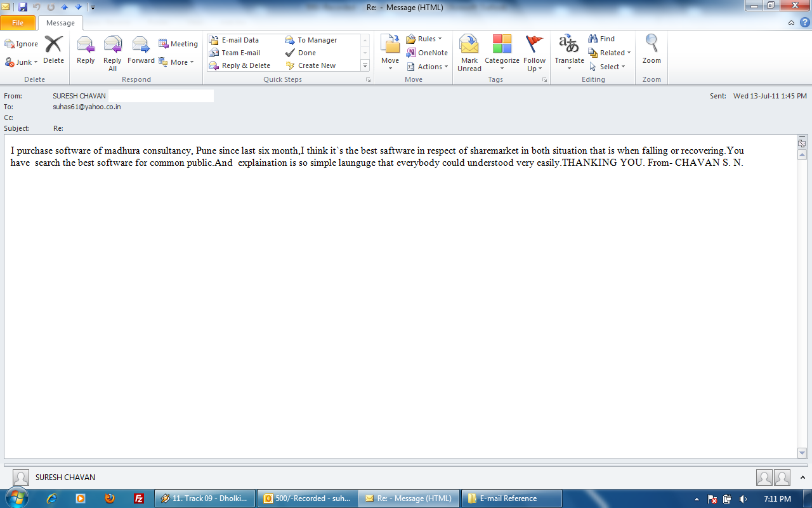This screenshot has width=812, height=508.
Task: Switch to the Message ribbon tab
Action: 60,23
